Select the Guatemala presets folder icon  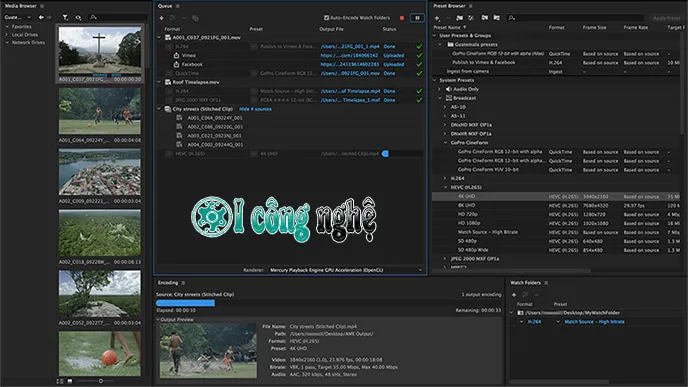(450, 44)
